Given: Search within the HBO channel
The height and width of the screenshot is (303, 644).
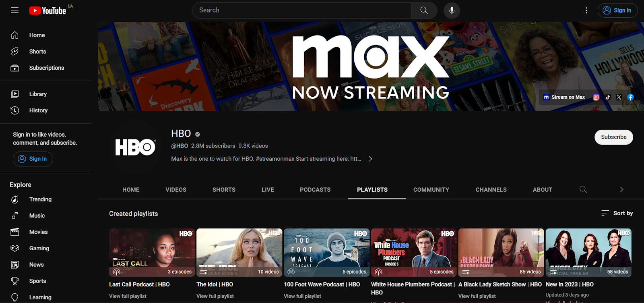Looking at the screenshot, I should [x=583, y=189].
